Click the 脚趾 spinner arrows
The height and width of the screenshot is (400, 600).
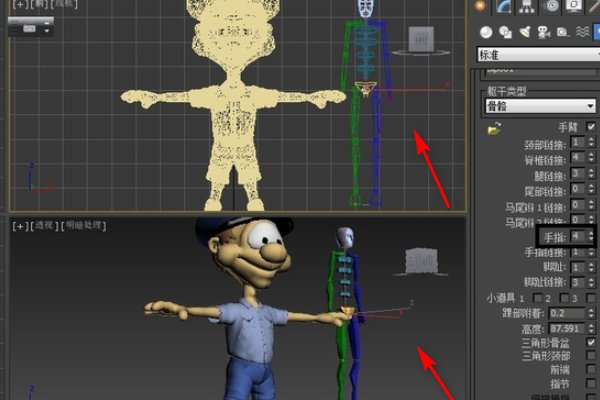coord(591,267)
